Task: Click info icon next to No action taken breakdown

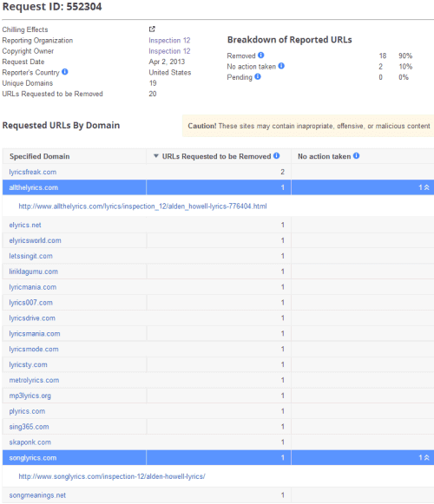Action: (281, 66)
